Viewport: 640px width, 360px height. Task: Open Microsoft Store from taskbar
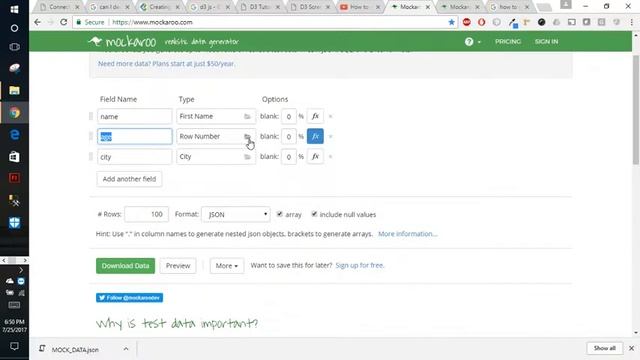tap(14, 157)
